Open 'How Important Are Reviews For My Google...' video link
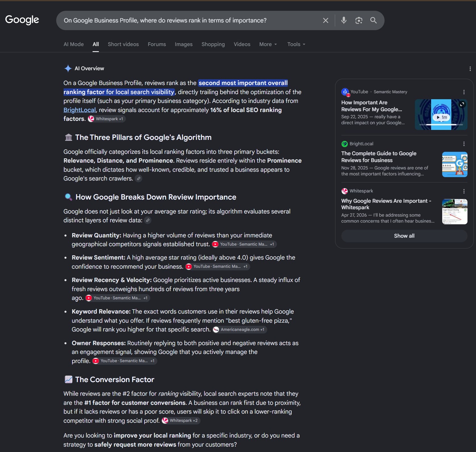Viewport: 476px width, 452px height. pyautogui.click(x=371, y=106)
